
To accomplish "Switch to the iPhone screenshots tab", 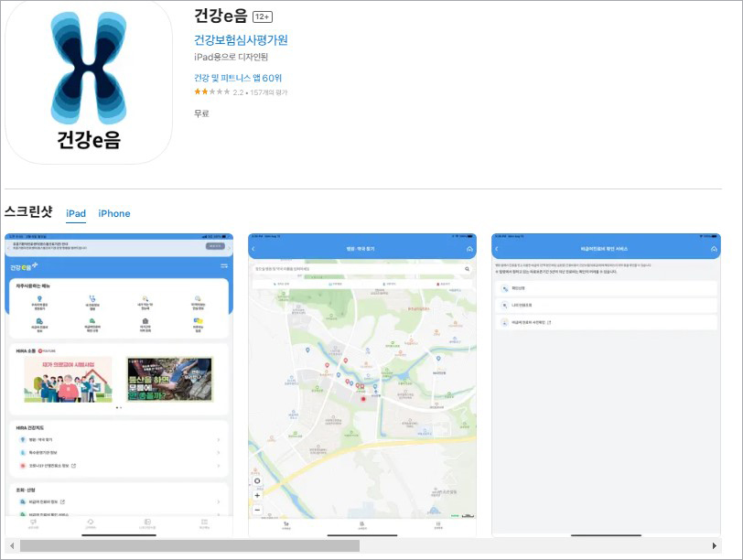I will pyautogui.click(x=114, y=214).
